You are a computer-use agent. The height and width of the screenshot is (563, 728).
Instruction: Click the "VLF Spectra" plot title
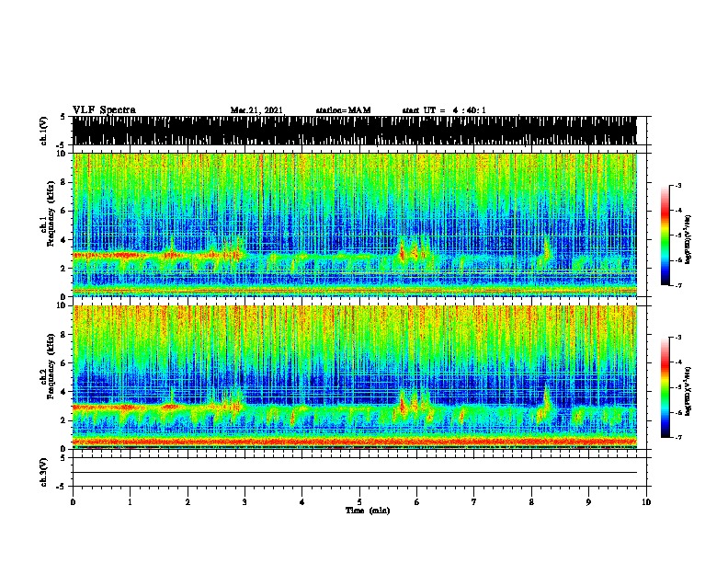pos(104,110)
